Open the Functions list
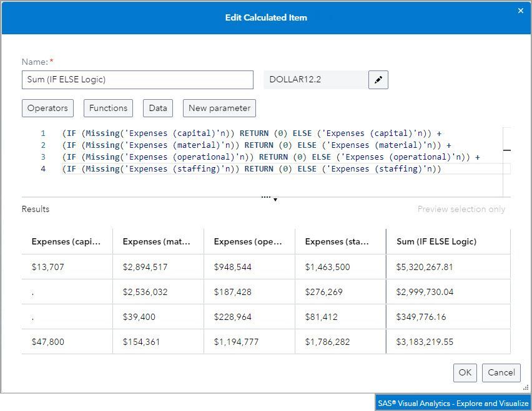The image size is (532, 411). tap(108, 108)
